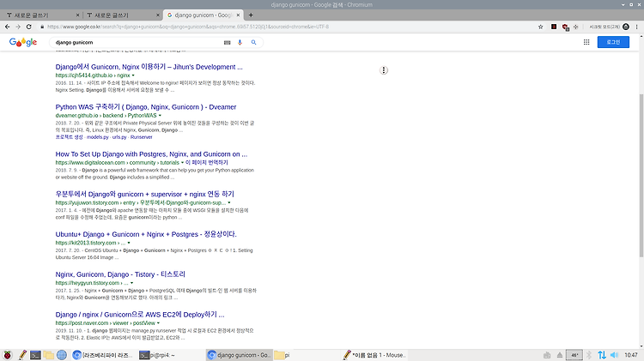Launch the terminal from the taskbar launcher
Image resolution: width=644 pixels, height=361 pixels.
tap(35, 355)
